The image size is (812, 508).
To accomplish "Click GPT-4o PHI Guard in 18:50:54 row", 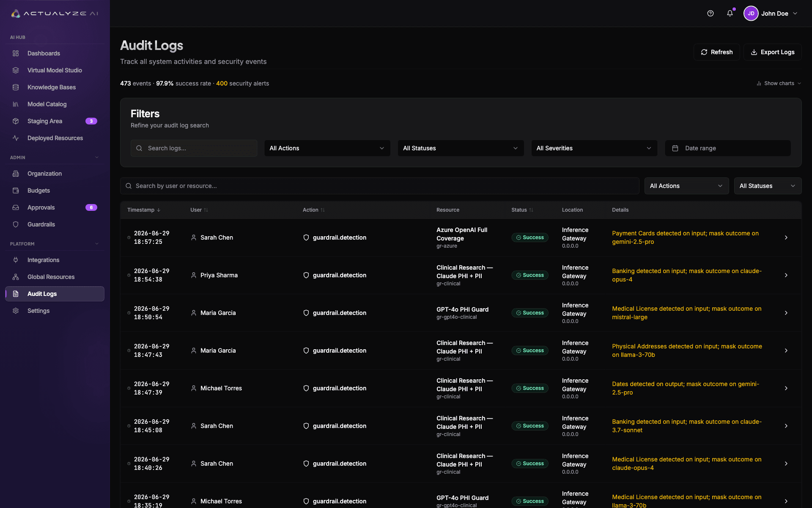I will [462, 309].
